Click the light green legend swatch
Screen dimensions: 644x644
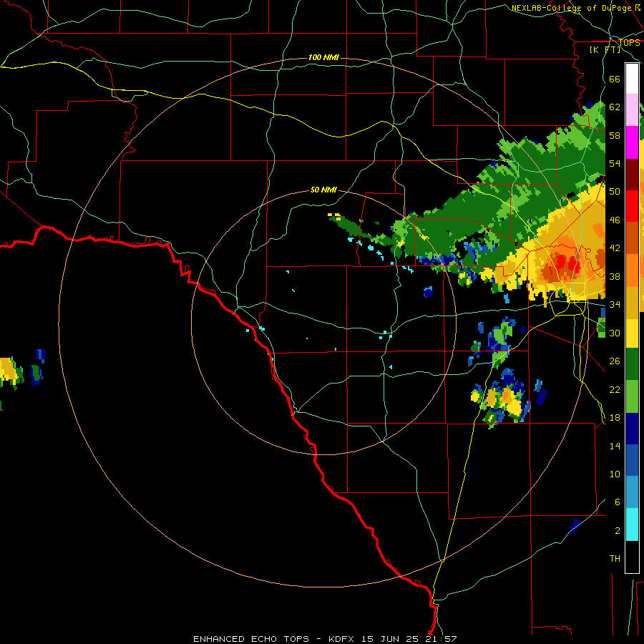tap(632, 396)
